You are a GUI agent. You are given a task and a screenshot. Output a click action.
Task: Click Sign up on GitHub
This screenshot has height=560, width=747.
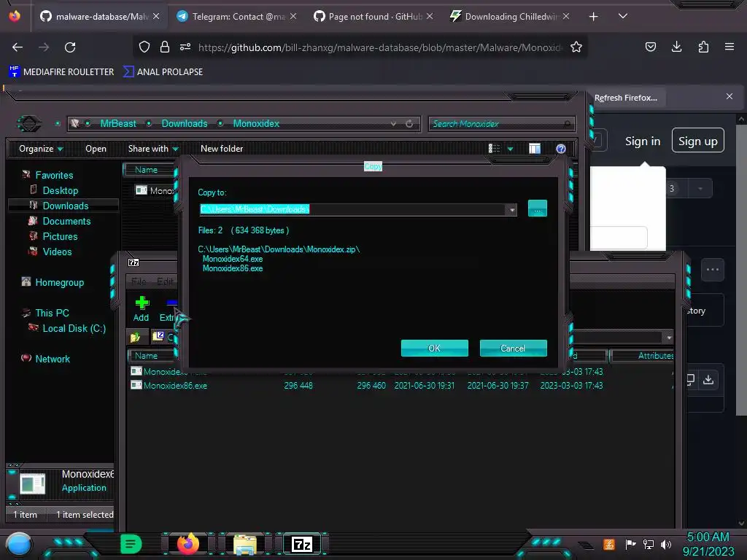click(x=698, y=141)
